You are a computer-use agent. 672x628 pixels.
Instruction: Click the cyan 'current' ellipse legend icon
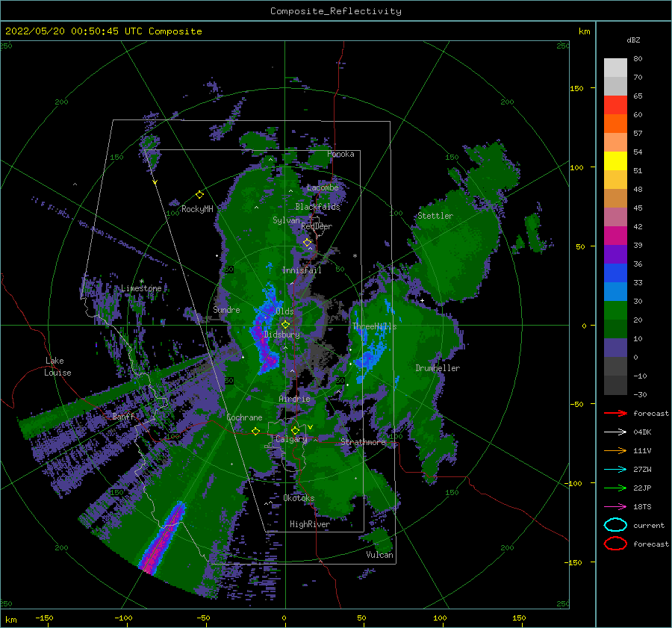coord(615,525)
